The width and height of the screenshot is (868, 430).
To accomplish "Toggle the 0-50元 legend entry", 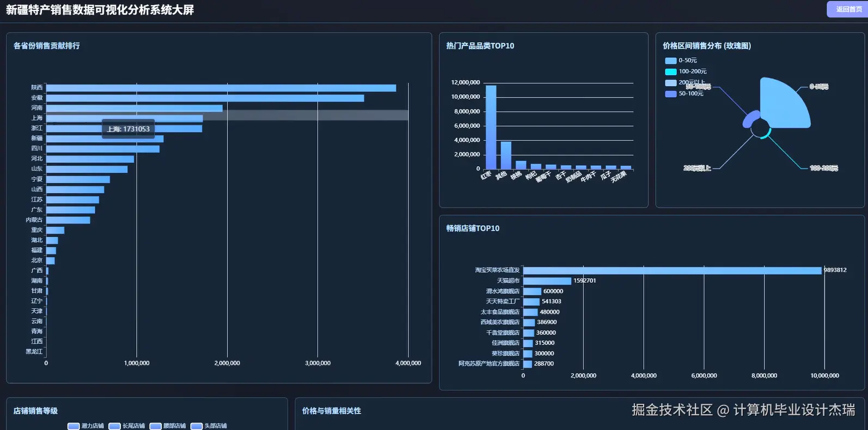I will [x=681, y=60].
